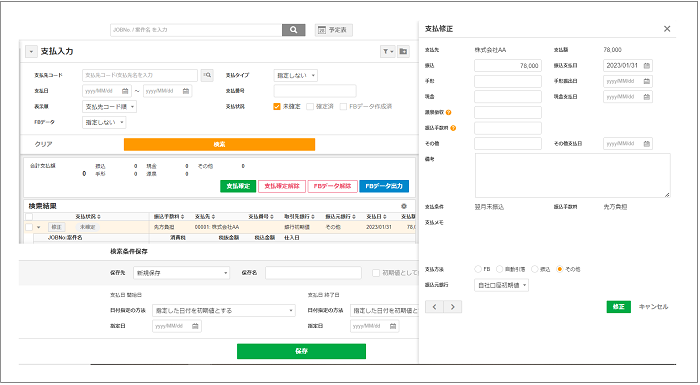The width and height of the screenshot is (700, 385).
Task: Open calendar icon of 振込支払日 field
Action: click(x=646, y=66)
